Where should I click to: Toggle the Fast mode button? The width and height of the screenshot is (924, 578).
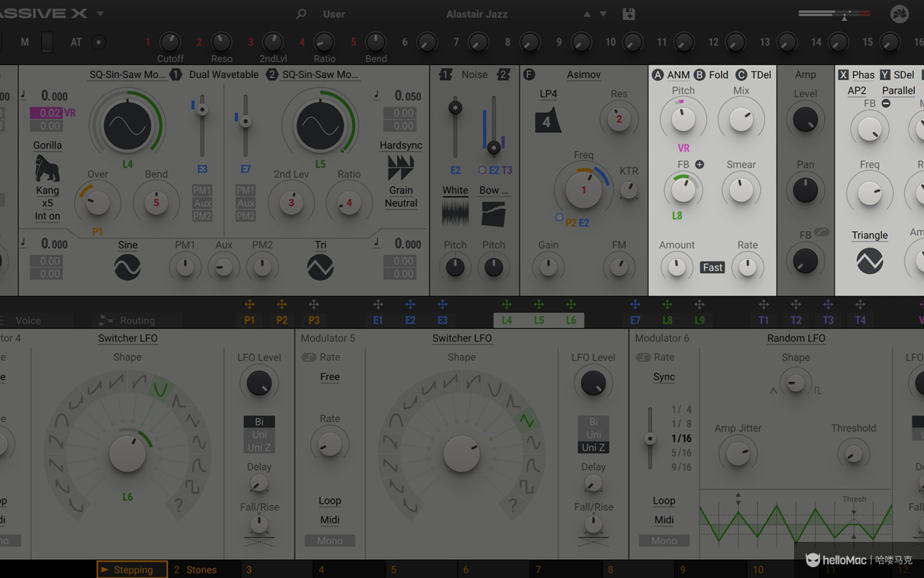[x=712, y=267]
